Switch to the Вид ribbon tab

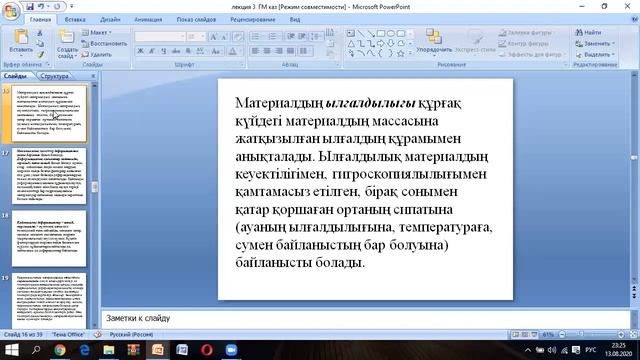[x=295, y=20]
